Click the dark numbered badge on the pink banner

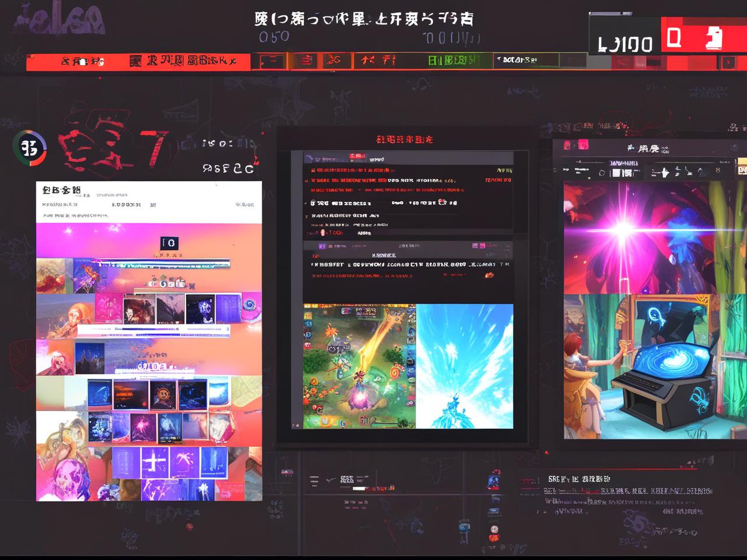click(169, 243)
